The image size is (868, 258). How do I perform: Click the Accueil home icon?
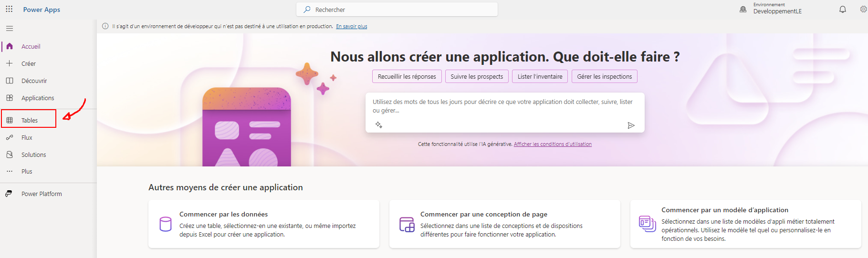[x=10, y=46]
